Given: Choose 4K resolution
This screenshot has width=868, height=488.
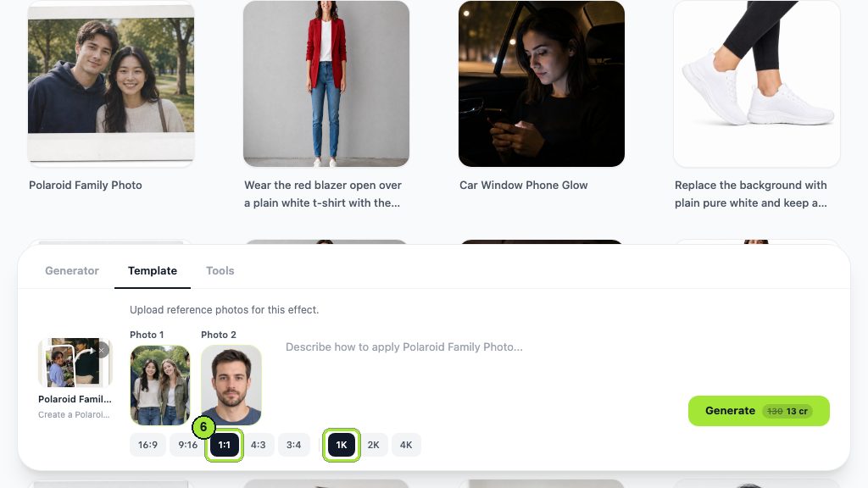Looking at the screenshot, I should 406,445.
